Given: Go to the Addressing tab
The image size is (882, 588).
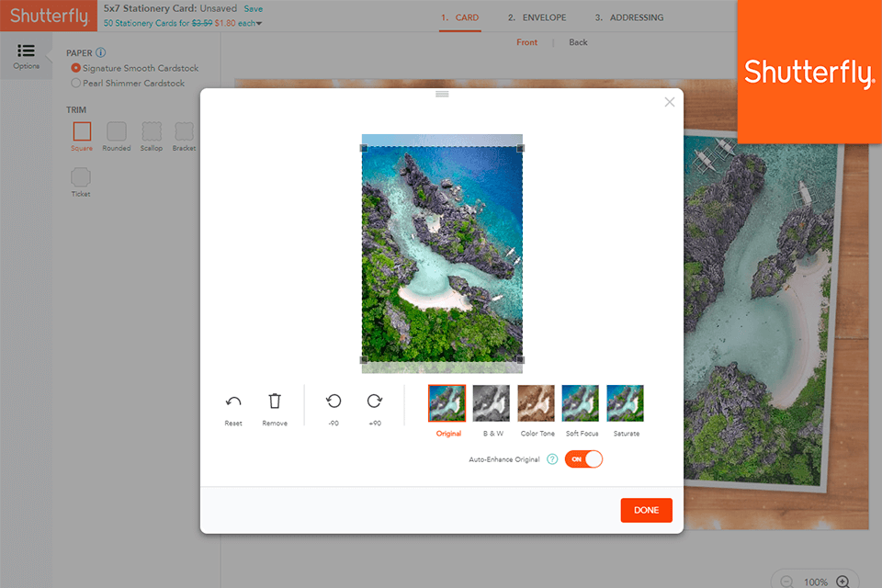Looking at the screenshot, I should (x=628, y=17).
